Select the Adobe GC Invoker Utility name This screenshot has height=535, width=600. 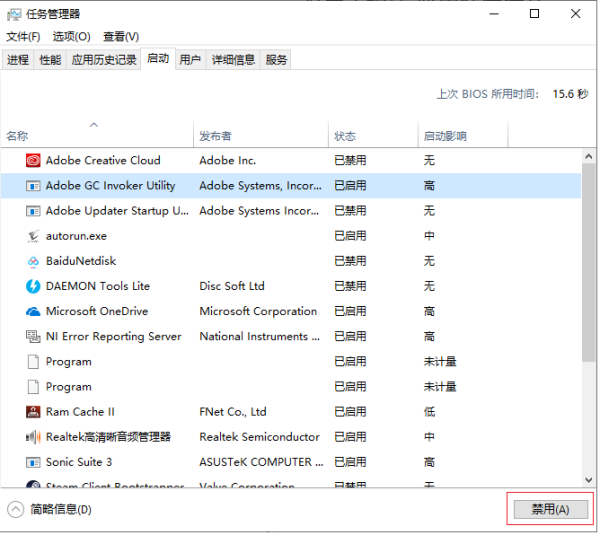pos(111,186)
